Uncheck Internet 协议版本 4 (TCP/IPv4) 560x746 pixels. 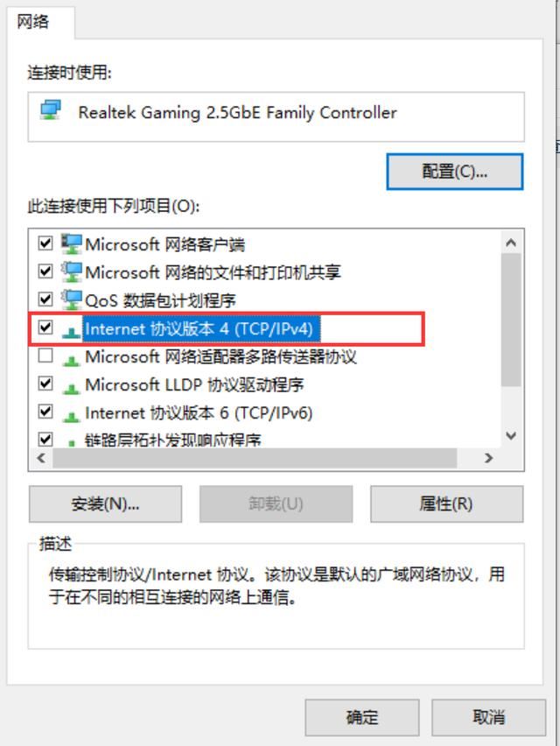pos(45,327)
